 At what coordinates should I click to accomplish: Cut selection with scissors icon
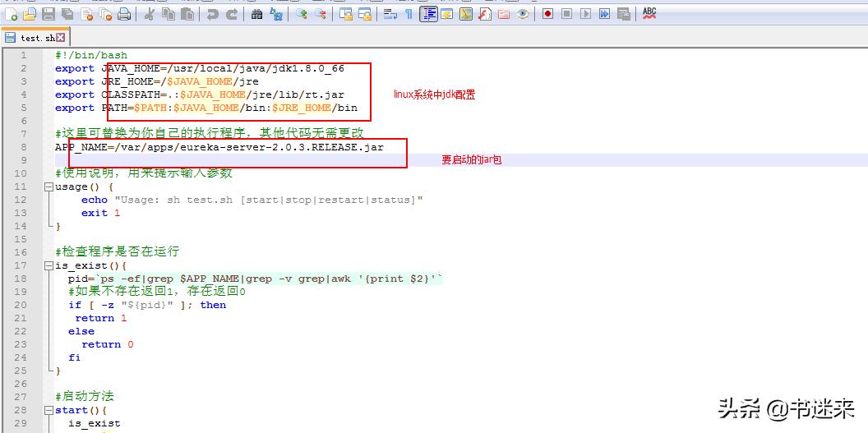point(149,14)
